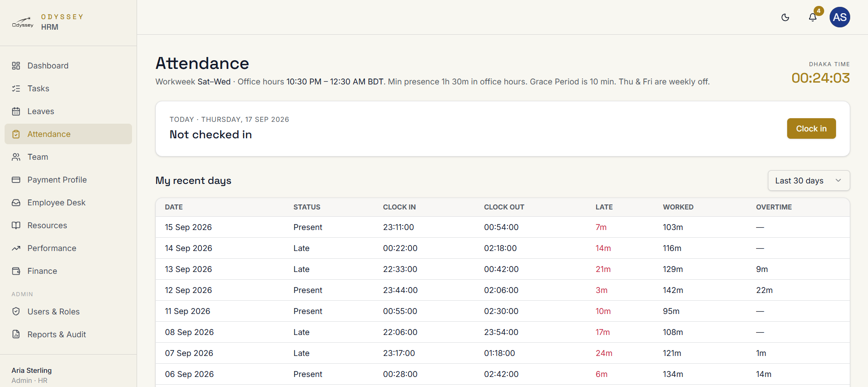This screenshot has height=387, width=868.
Task: Click the Tasks checklist icon
Action: (16, 89)
